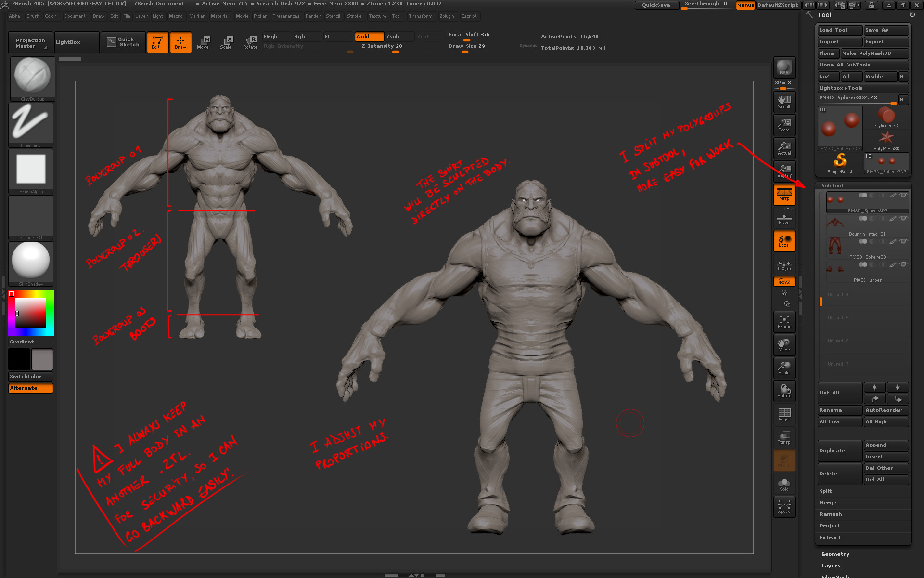The width and height of the screenshot is (924, 578).
Task: Open the Alpha menu
Action: (x=14, y=16)
